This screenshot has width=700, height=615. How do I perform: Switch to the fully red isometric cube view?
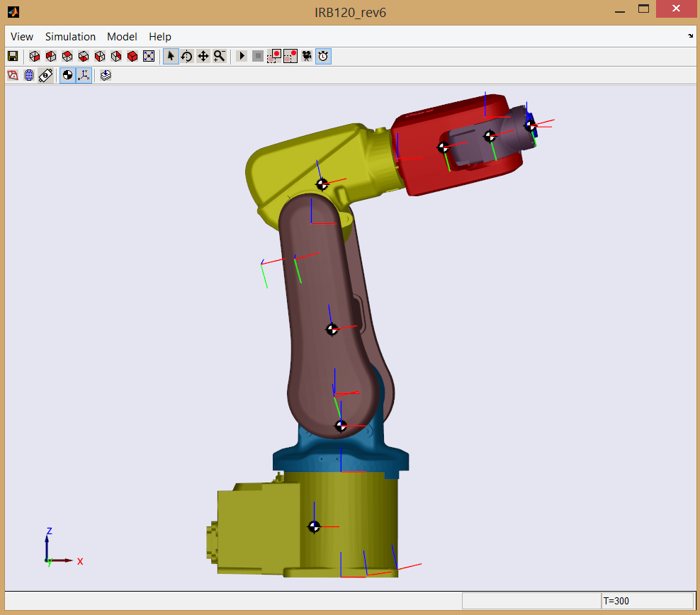132,56
